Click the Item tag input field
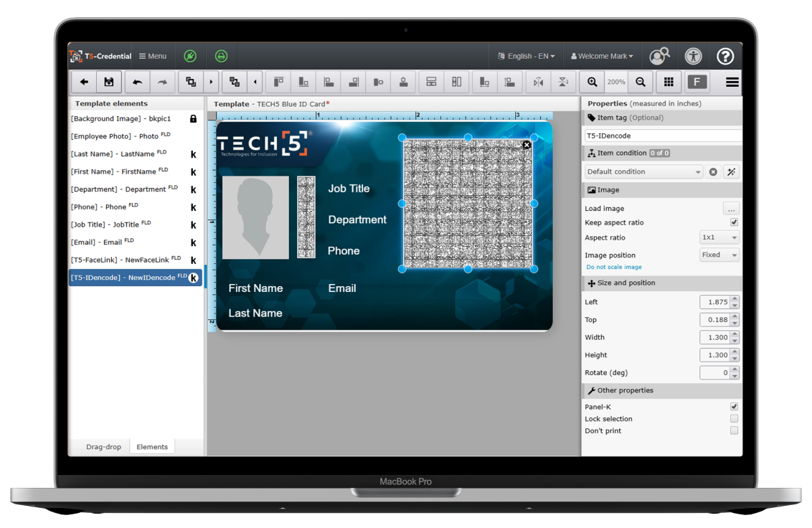The image size is (812, 528). (662, 136)
